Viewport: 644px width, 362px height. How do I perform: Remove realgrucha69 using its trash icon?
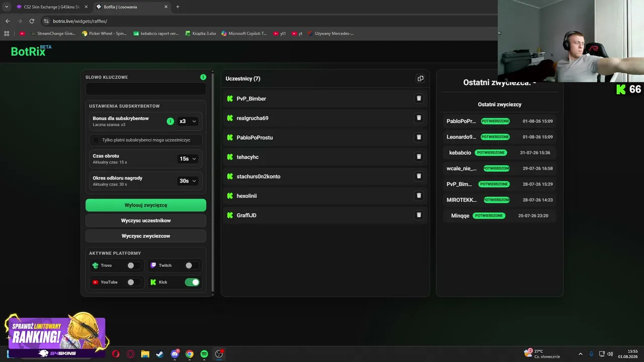coord(419,118)
